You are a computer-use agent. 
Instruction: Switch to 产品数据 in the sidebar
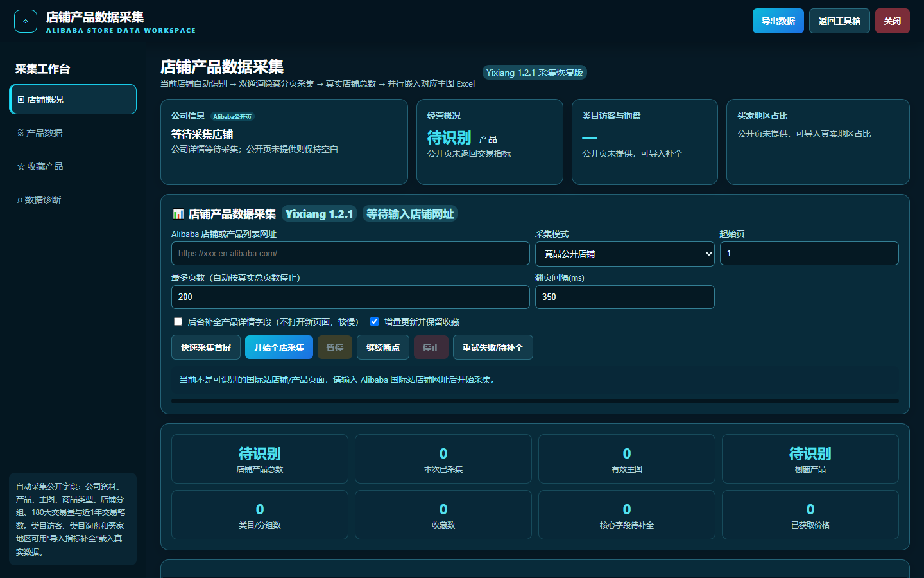[x=73, y=133]
